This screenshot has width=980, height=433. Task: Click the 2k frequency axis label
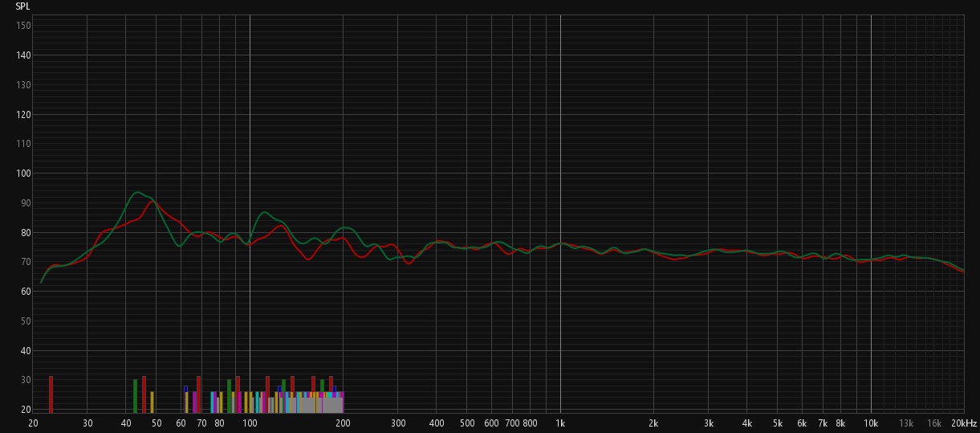coord(653,423)
